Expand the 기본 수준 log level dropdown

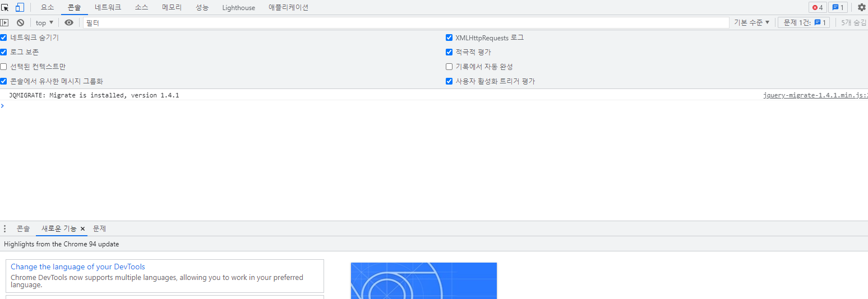(x=751, y=23)
